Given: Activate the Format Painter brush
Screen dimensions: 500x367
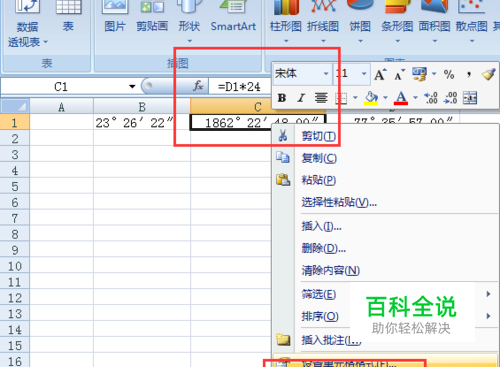Looking at the screenshot, I should 488,74.
